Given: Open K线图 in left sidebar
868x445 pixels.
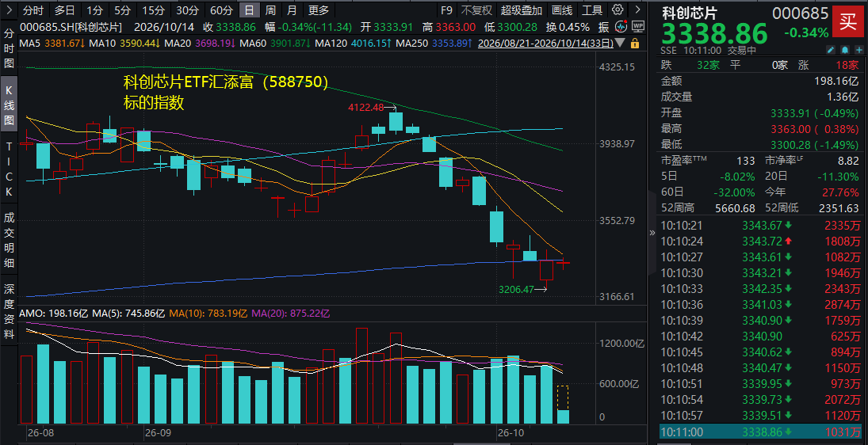Looking at the screenshot, I should (x=9, y=105).
